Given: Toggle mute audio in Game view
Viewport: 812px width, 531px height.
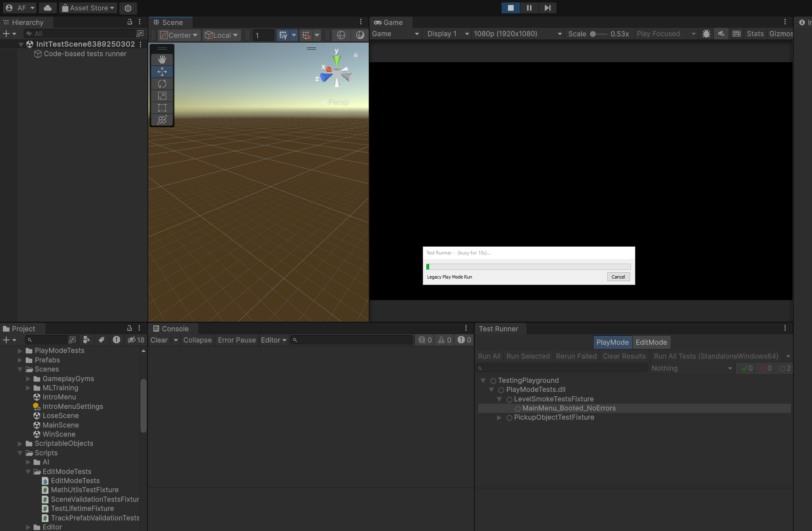Looking at the screenshot, I should (x=721, y=34).
